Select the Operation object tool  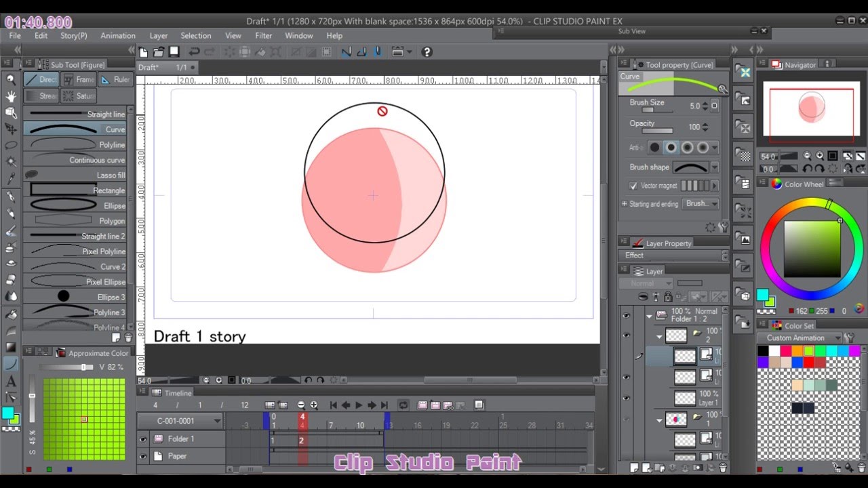[x=11, y=113]
